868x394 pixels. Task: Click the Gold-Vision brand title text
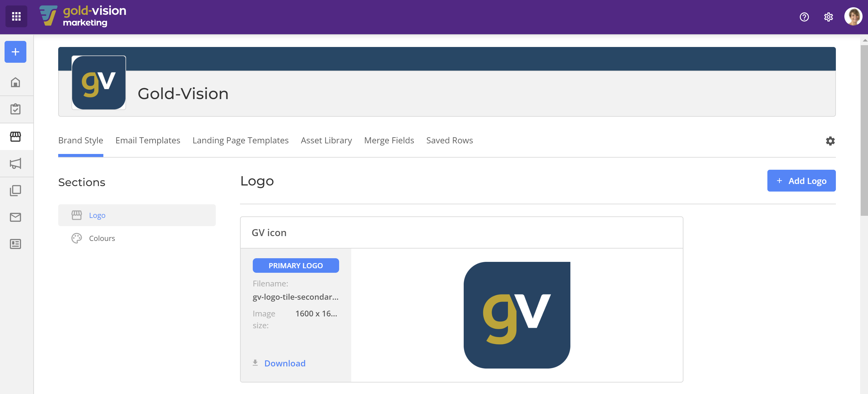click(x=183, y=93)
